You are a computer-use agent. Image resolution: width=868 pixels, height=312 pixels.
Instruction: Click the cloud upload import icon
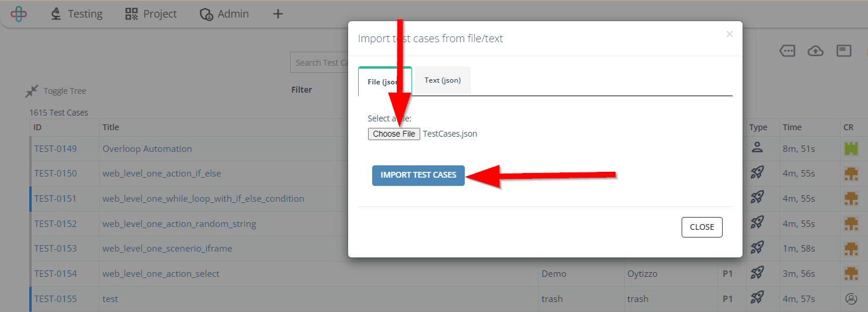pyautogui.click(x=815, y=51)
